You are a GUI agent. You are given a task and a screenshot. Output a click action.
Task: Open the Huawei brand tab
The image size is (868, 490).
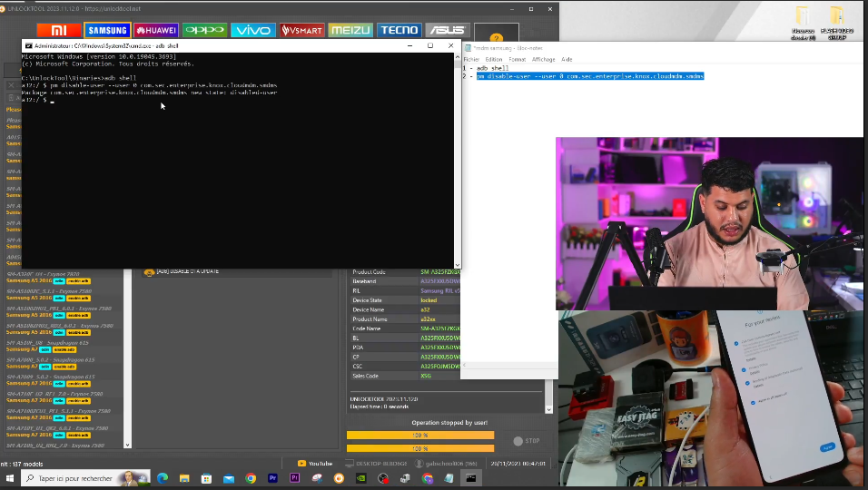(x=156, y=30)
